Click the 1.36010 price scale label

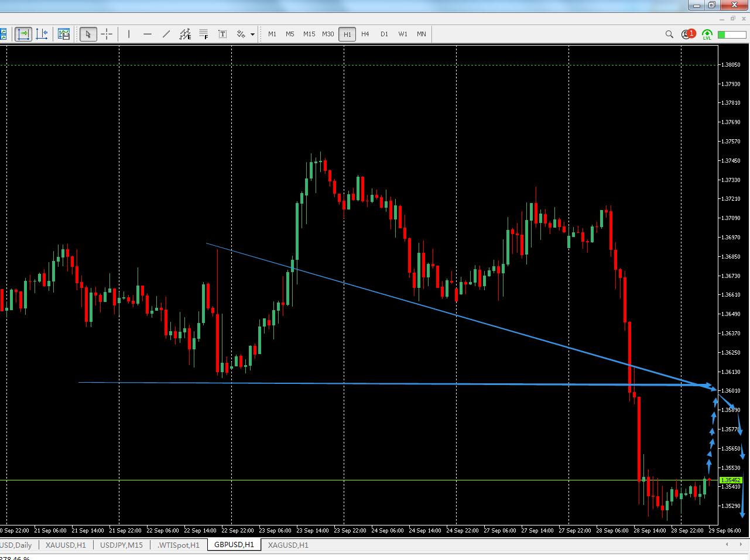click(x=731, y=391)
